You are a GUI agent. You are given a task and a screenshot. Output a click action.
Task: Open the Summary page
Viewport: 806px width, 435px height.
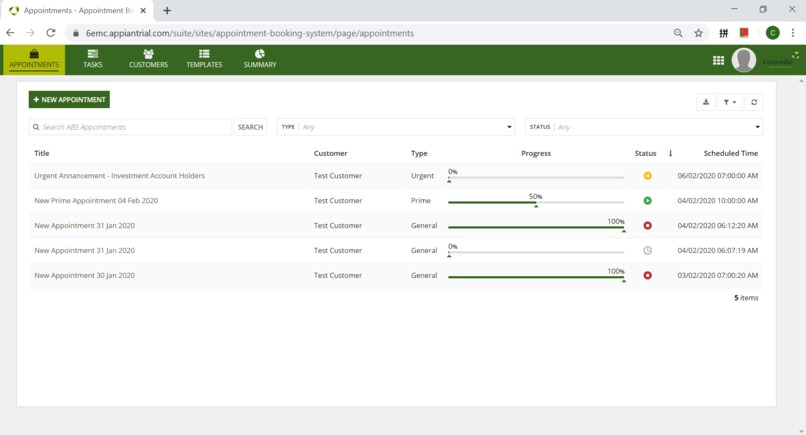coord(260,60)
